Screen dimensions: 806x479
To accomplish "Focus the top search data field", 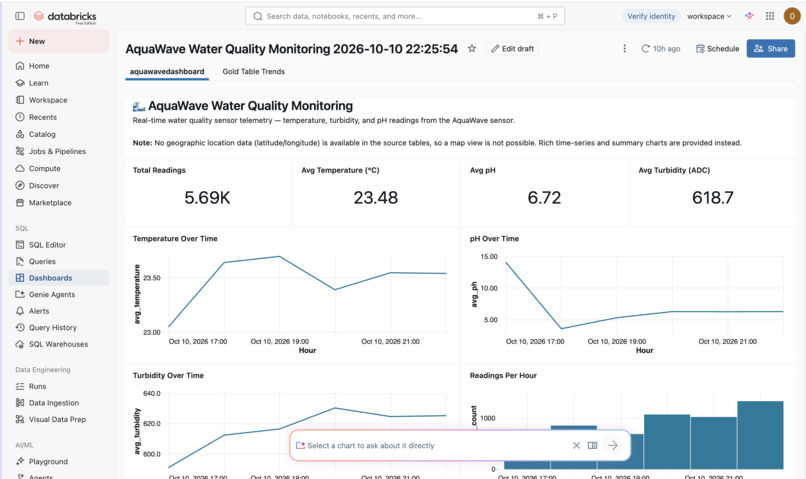I will click(405, 16).
